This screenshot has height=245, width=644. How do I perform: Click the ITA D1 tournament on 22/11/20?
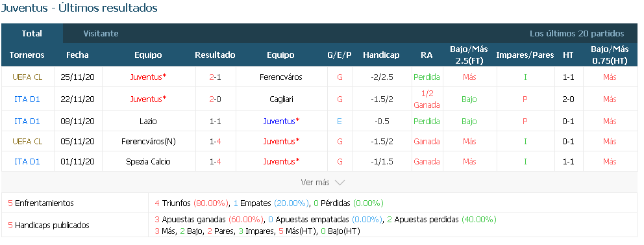click(27, 99)
